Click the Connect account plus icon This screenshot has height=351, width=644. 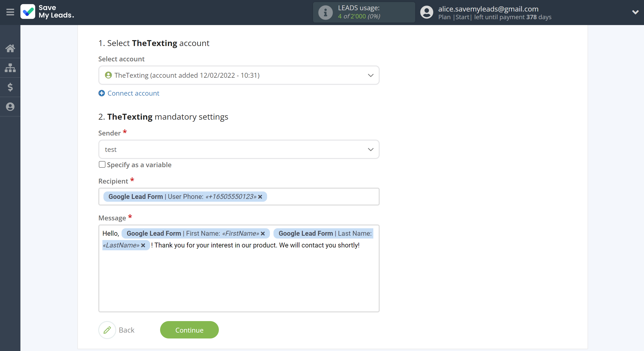coord(102,93)
